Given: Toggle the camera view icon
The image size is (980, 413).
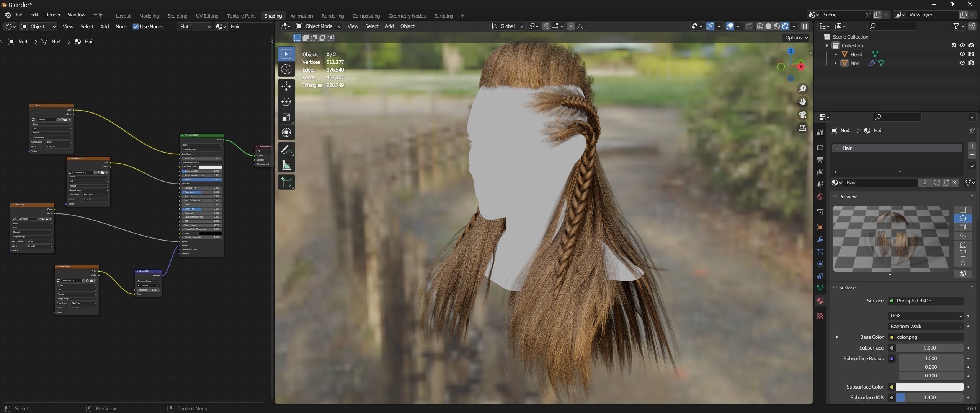Looking at the screenshot, I should click(802, 115).
